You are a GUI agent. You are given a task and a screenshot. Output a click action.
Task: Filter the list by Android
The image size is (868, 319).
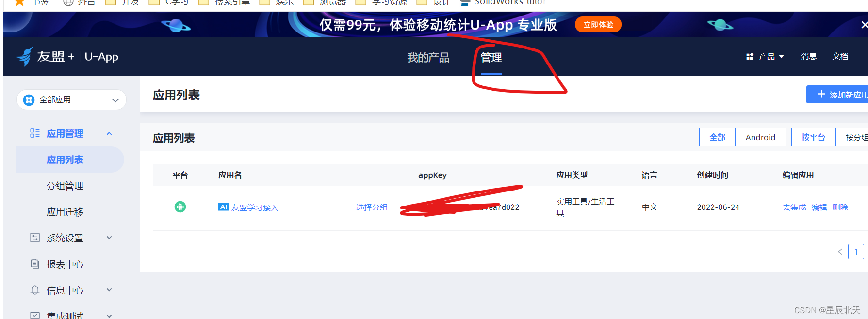(x=760, y=137)
